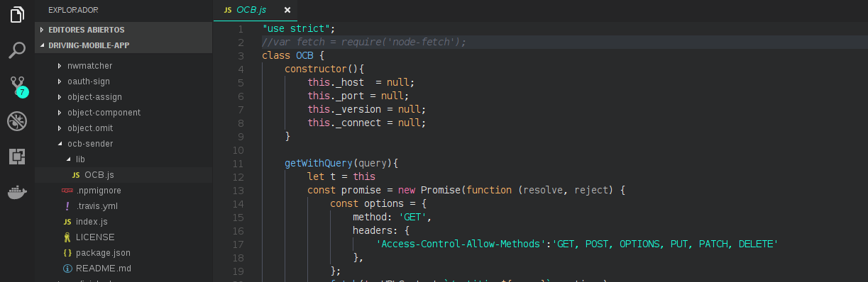
Task: Click the commented require('node-fetch') line
Action: tap(363, 42)
